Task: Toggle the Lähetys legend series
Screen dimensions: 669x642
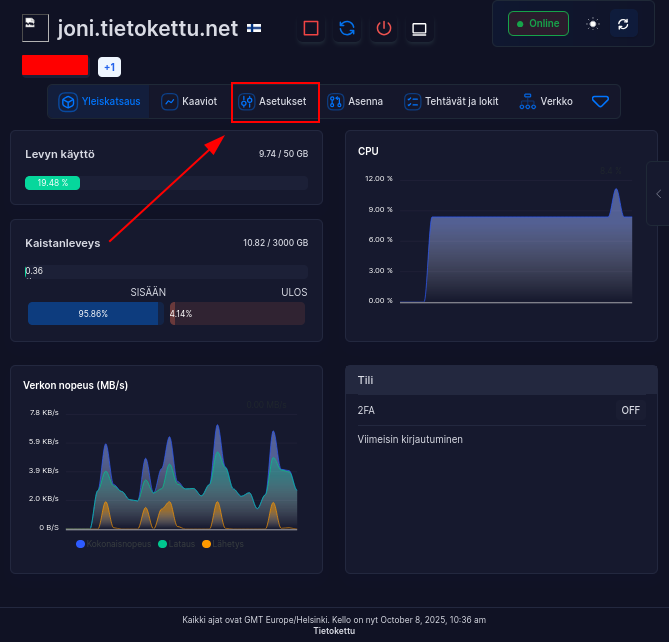Action: (x=222, y=544)
